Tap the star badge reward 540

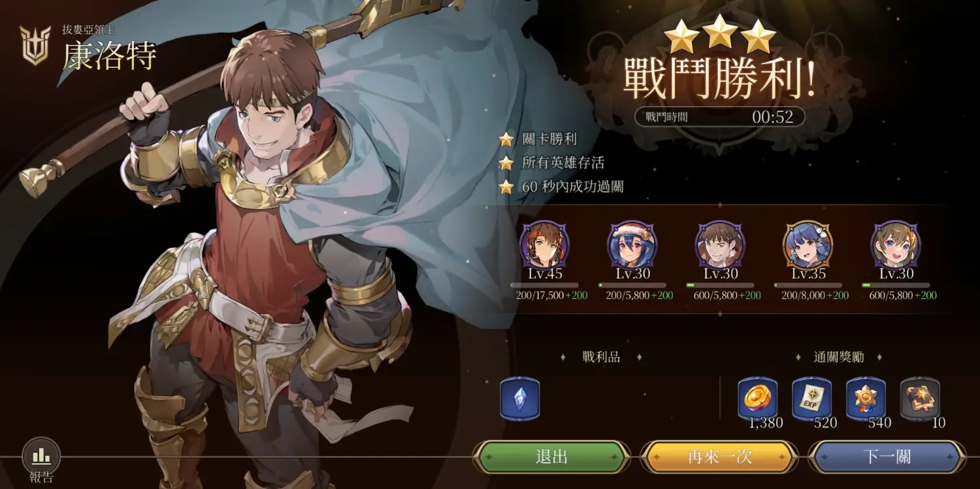[866, 398]
